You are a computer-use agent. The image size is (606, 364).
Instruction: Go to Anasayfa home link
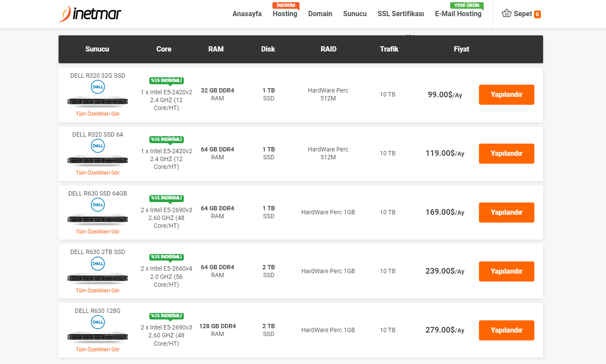coord(247,14)
